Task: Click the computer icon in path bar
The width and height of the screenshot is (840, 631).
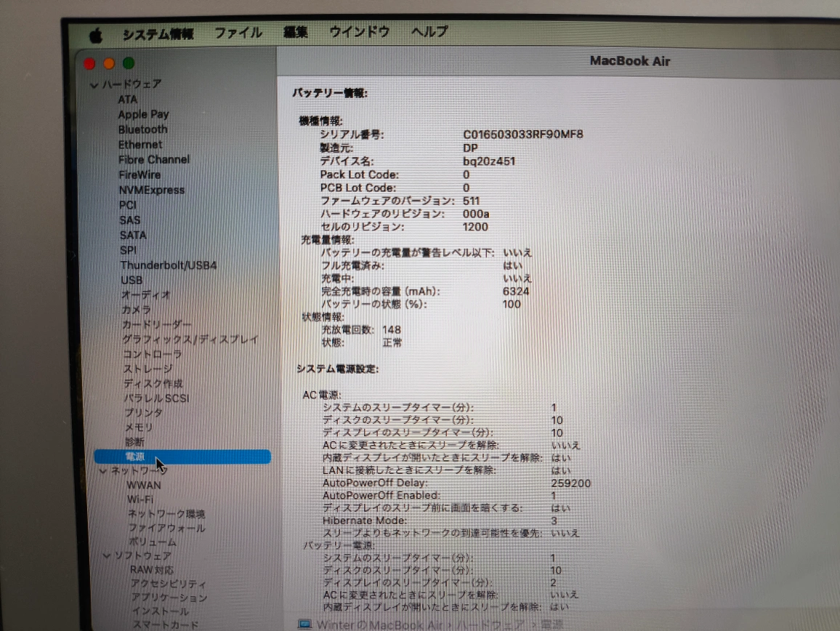Action: click(304, 624)
